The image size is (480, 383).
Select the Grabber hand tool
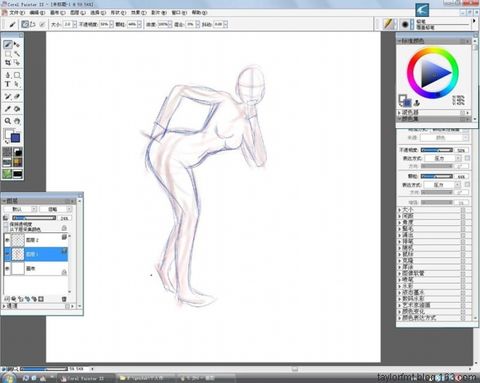coord(17,121)
